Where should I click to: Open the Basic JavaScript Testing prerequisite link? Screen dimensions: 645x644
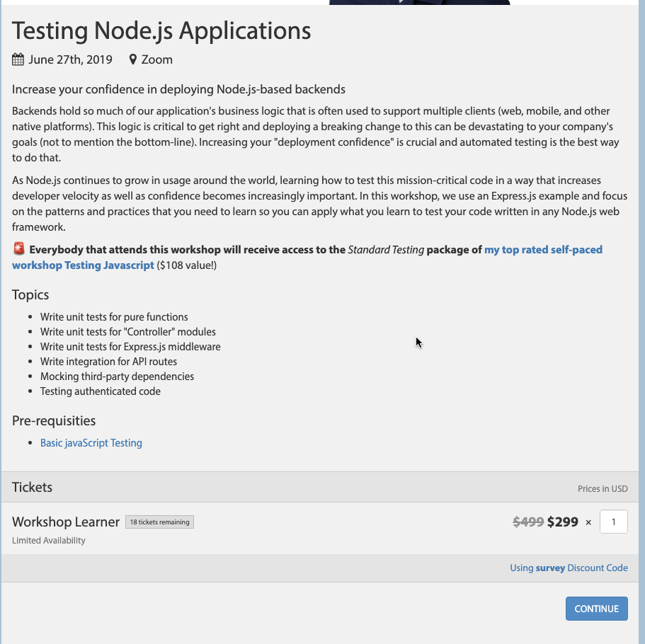[x=91, y=443]
